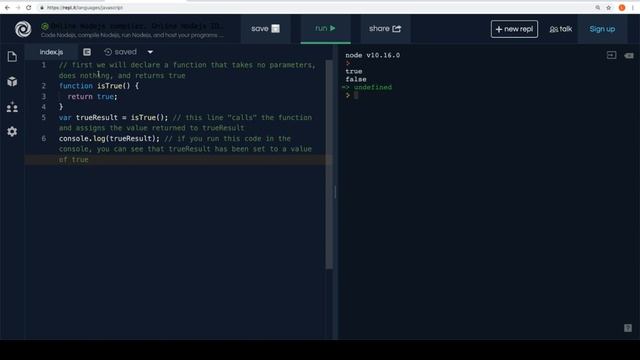
Task: Click the save button
Action: [x=265, y=29]
